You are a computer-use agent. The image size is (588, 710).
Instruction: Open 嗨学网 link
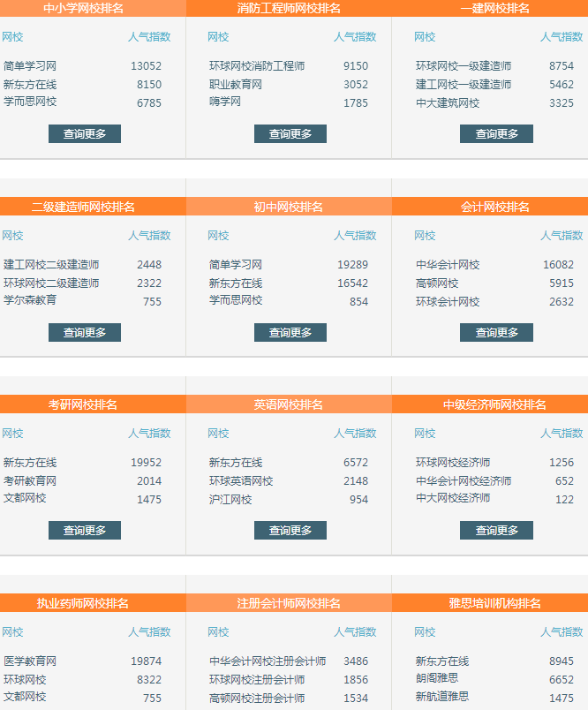point(225,102)
